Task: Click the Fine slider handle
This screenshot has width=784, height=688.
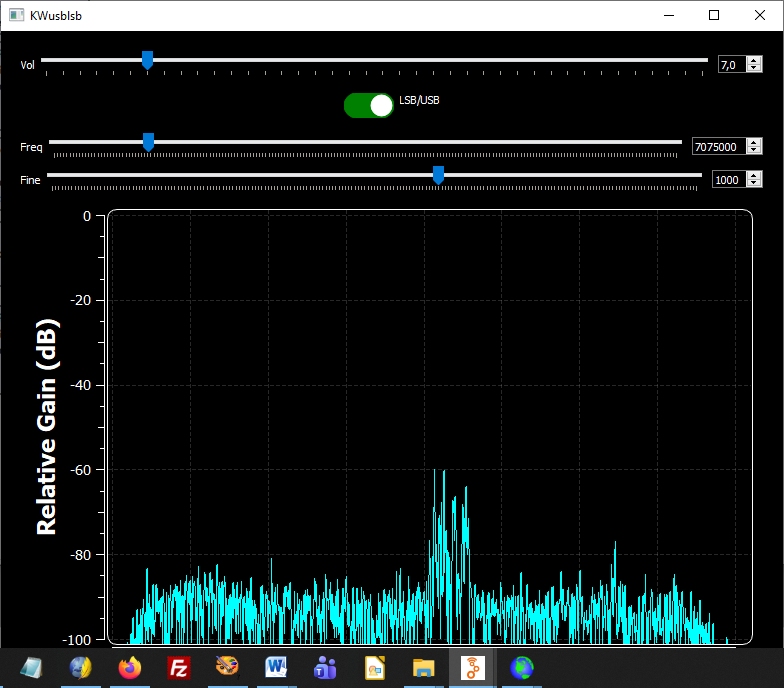Action: coord(438,175)
